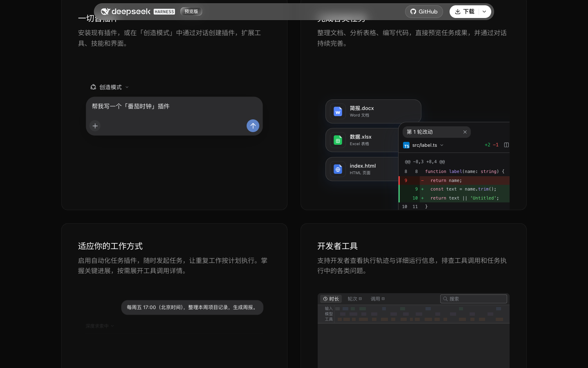This screenshot has width=588, height=368.
Task: Click the TypeScript file icon
Action: coord(406,146)
